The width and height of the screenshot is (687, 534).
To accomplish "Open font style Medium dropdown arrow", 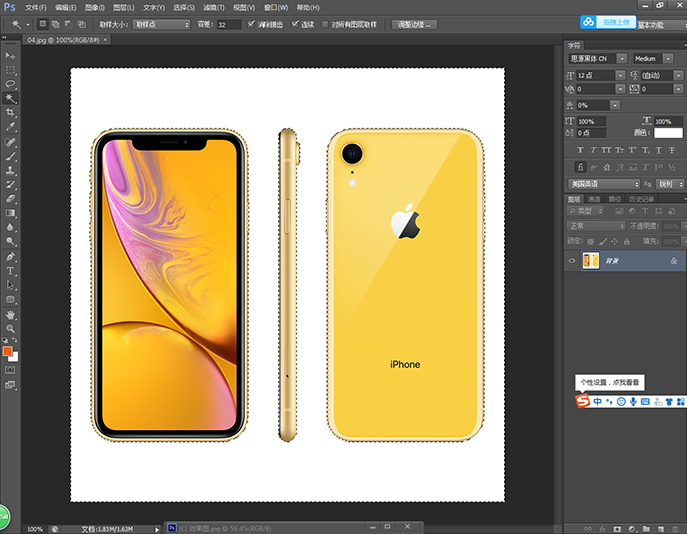I will click(668, 59).
